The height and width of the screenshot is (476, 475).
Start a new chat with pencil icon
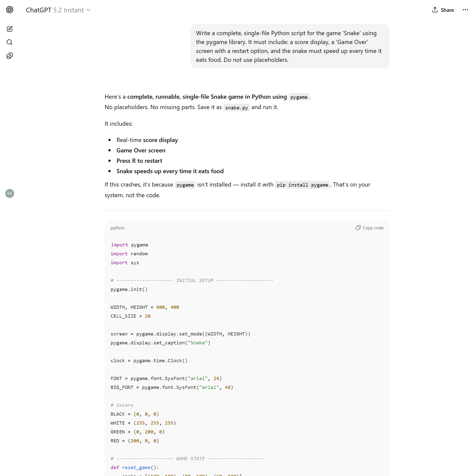click(10, 29)
